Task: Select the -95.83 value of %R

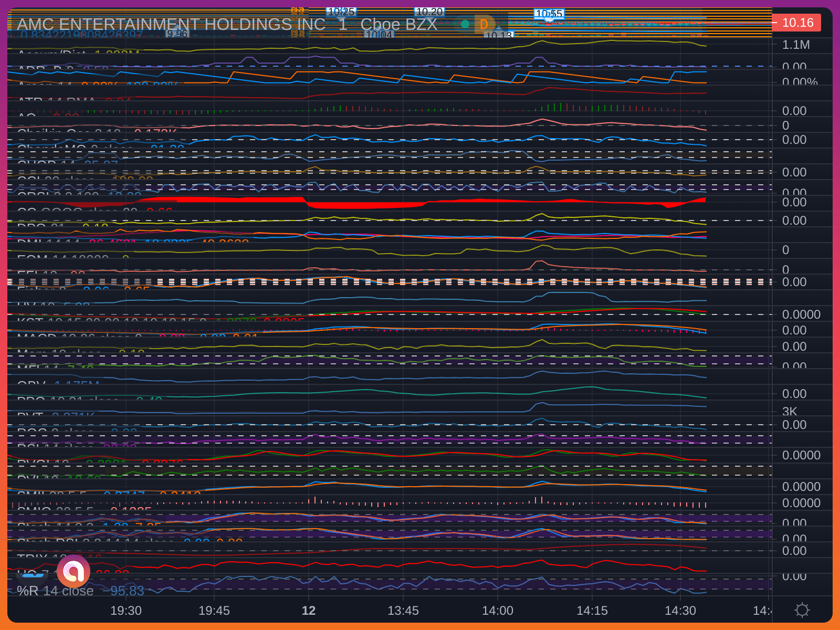Action: [123, 591]
